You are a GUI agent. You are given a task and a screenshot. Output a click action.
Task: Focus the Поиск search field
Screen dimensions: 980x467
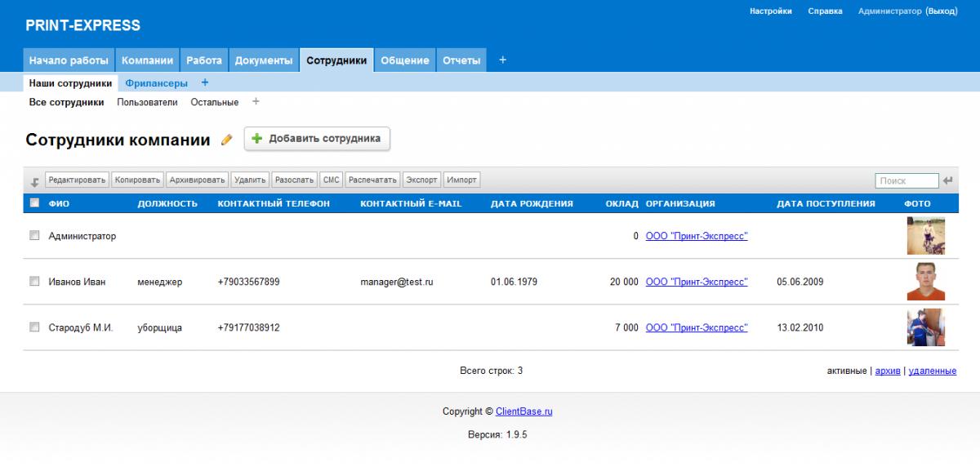coord(906,180)
